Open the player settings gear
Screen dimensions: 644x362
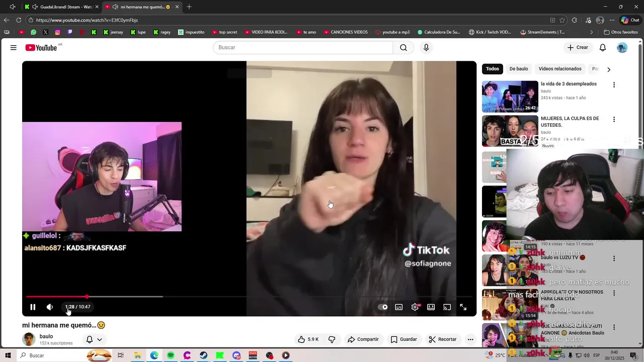415,307
